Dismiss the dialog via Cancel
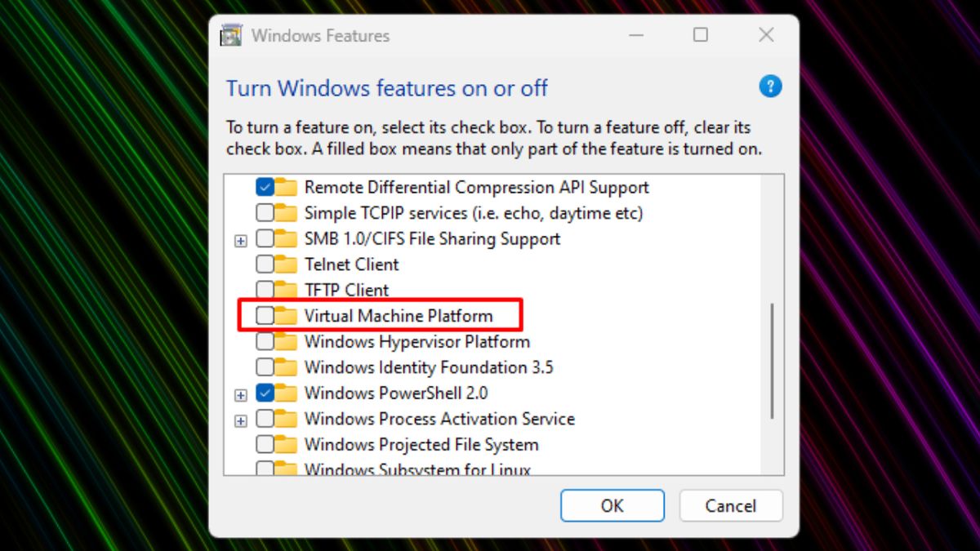Image resolution: width=980 pixels, height=551 pixels. [731, 505]
